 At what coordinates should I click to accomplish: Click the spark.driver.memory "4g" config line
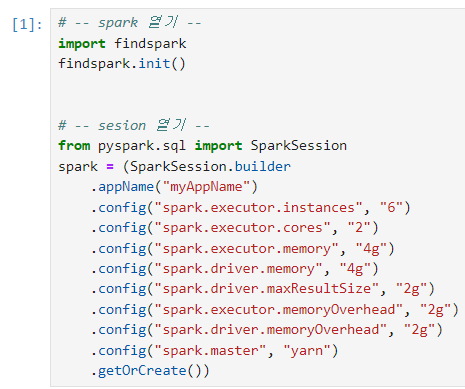(235, 269)
